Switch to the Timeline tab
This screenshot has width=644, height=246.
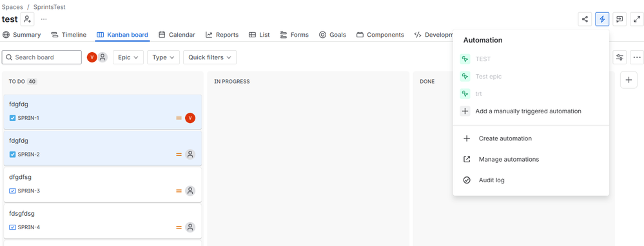click(68, 35)
